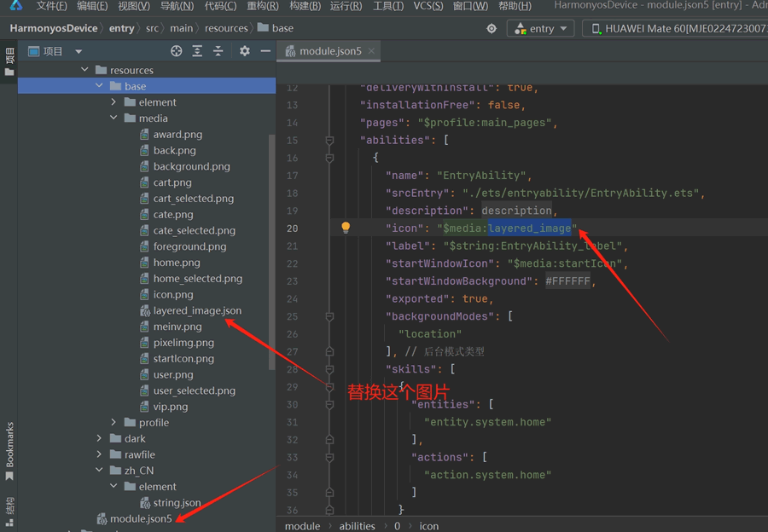Click the DevEco Studio logo icon
The height and width of the screenshot is (532, 768).
point(16,5)
